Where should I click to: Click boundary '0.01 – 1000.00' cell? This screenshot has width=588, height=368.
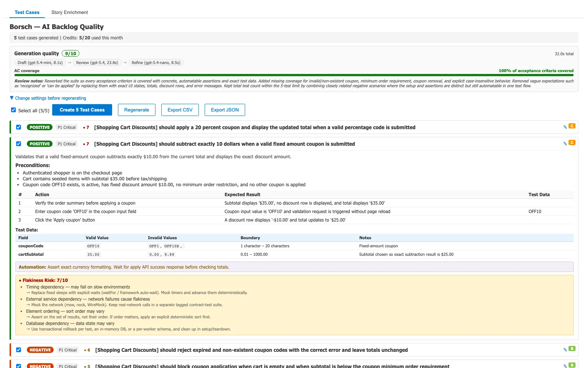[x=254, y=254]
